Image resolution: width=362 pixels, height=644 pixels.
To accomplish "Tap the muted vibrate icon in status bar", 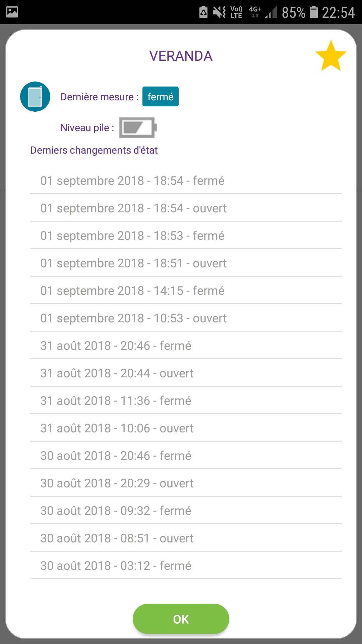I will click(219, 12).
